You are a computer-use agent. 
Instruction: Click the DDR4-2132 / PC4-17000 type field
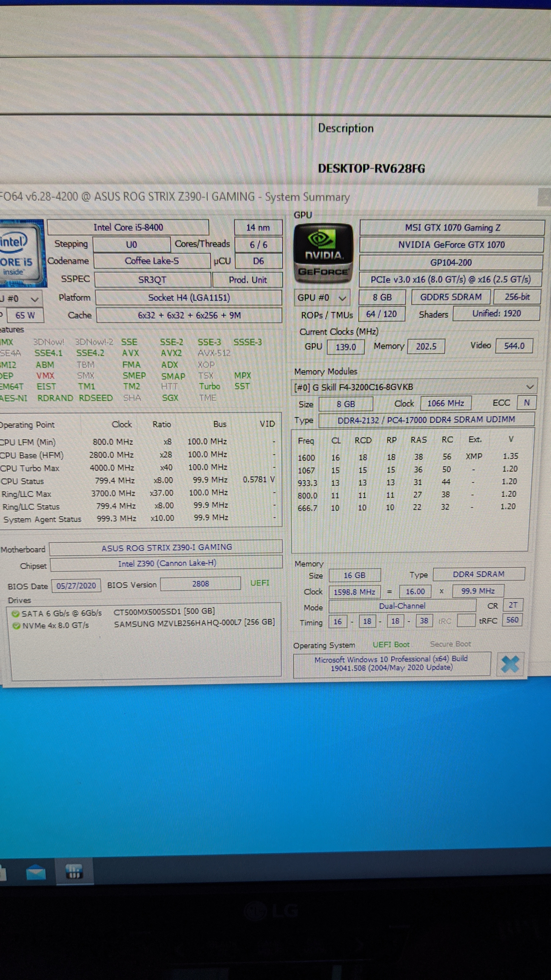coord(426,420)
